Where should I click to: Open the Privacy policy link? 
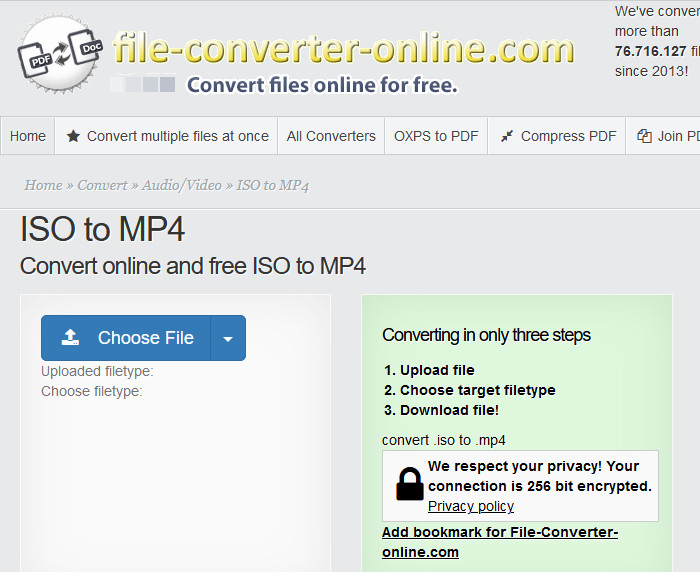click(471, 506)
